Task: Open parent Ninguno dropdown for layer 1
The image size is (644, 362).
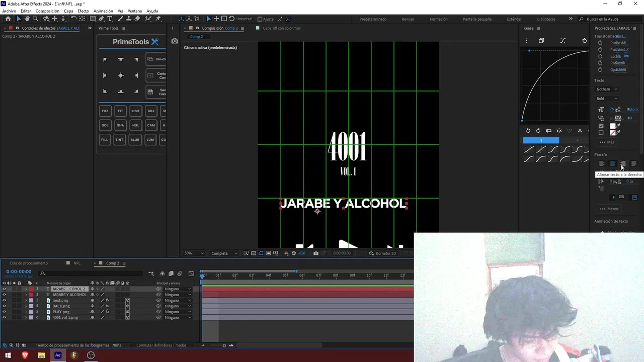Action: click(x=178, y=289)
